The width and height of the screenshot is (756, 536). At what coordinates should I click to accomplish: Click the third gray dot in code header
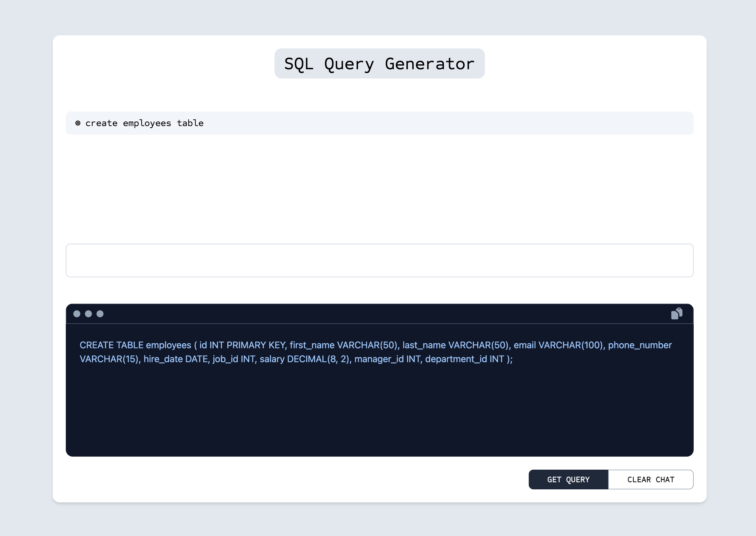pos(100,313)
